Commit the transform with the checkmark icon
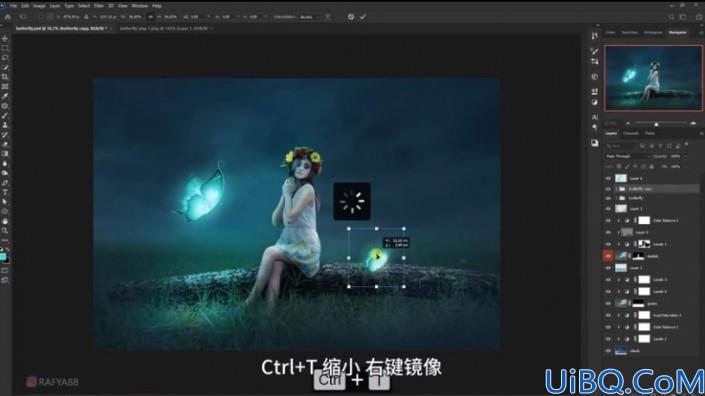The image size is (705, 396). coord(363,17)
